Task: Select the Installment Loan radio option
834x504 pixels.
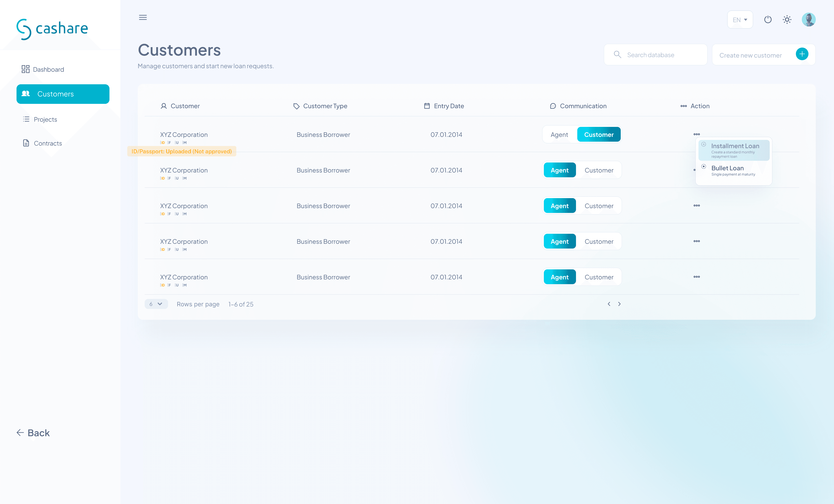Action: click(x=704, y=144)
